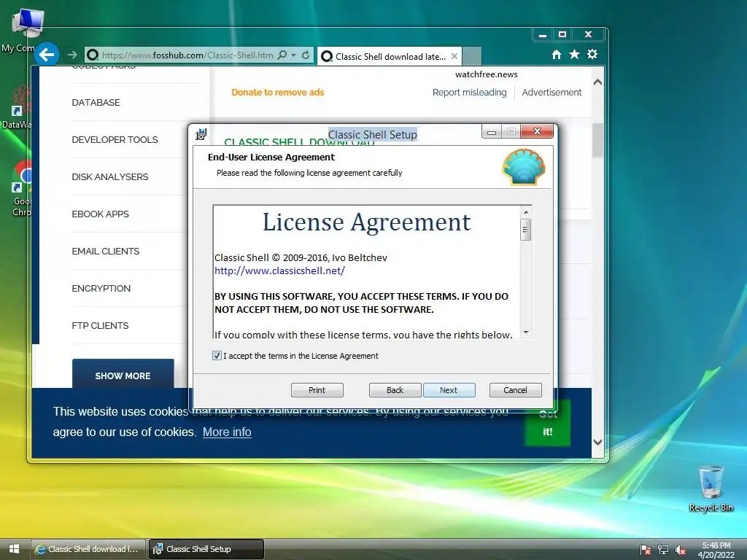Screen dimensions: 747x560
Task: Click the Print button in setup dialog
Action: (x=317, y=390)
